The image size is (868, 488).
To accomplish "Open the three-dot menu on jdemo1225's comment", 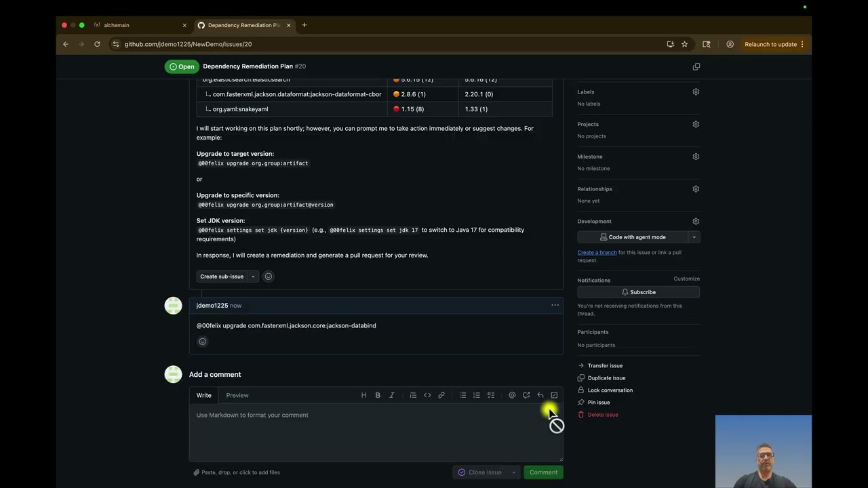I will click(555, 305).
